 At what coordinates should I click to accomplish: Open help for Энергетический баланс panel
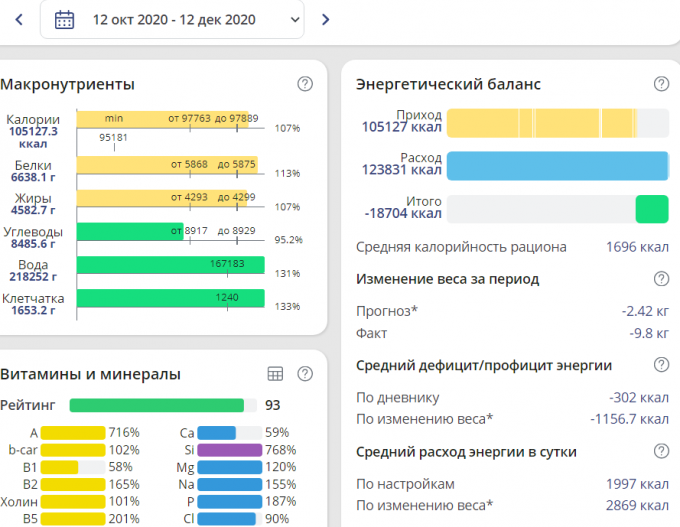coord(661,84)
